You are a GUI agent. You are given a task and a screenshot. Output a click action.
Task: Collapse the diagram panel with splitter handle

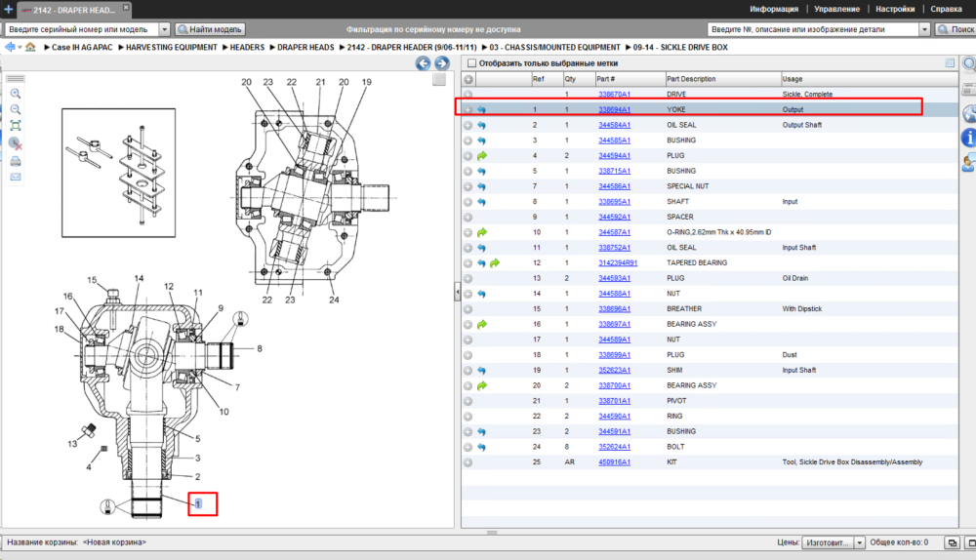tap(458, 291)
